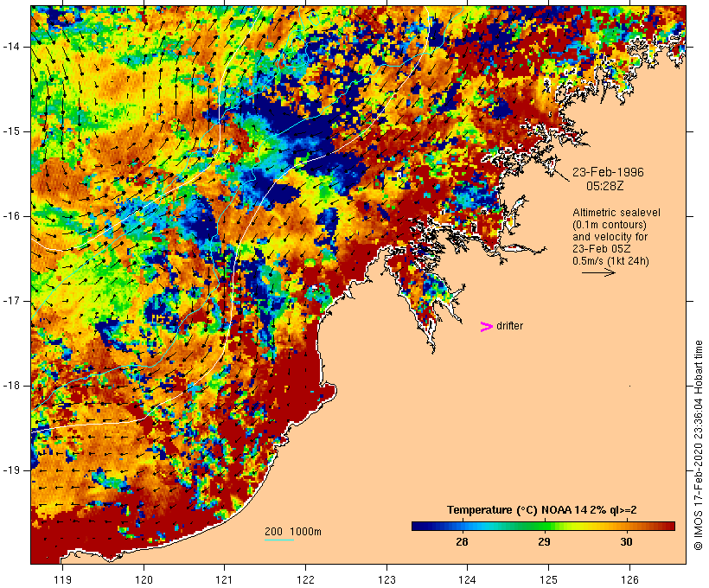
Task: Click the time label 05:28Z
Action: pyautogui.click(x=605, y=186)
